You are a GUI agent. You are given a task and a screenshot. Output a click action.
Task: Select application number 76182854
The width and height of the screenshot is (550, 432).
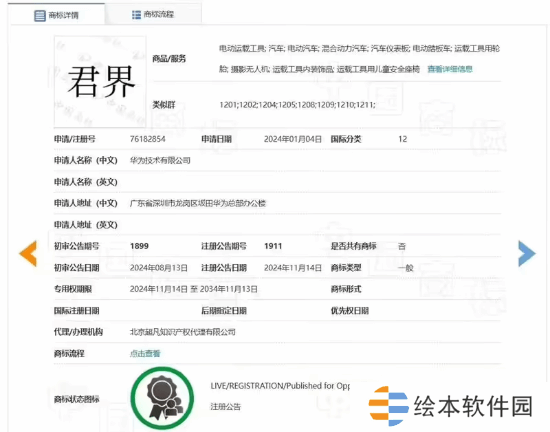[x=148, y=139]
